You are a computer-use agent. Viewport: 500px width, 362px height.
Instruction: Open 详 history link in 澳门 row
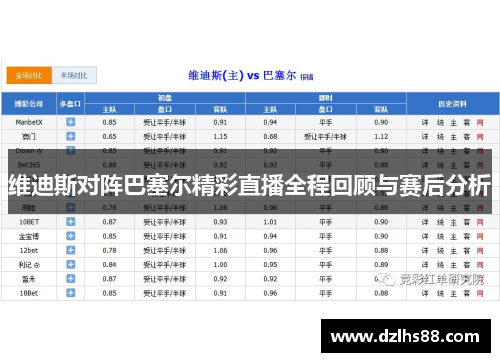[x=425, y=137]
